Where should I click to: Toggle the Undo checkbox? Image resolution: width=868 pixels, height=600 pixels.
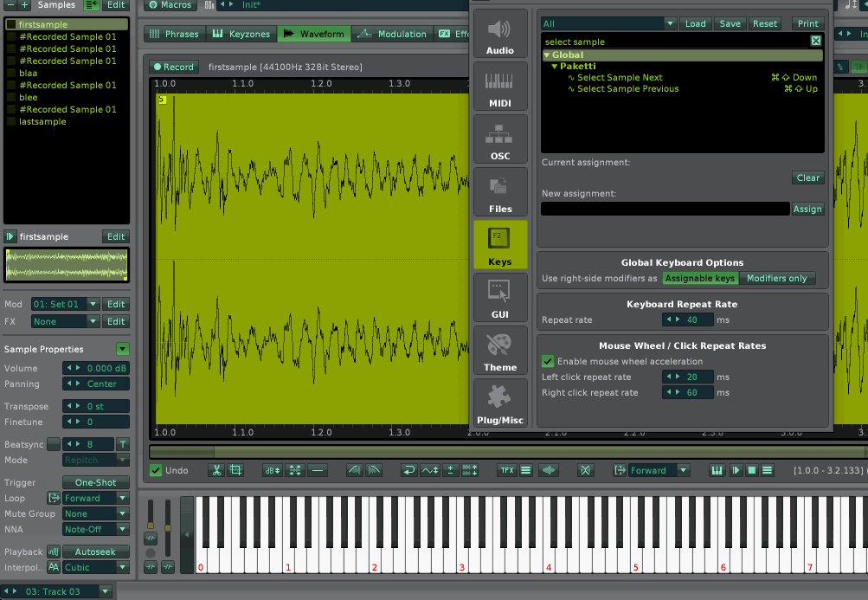coord(156,470)
